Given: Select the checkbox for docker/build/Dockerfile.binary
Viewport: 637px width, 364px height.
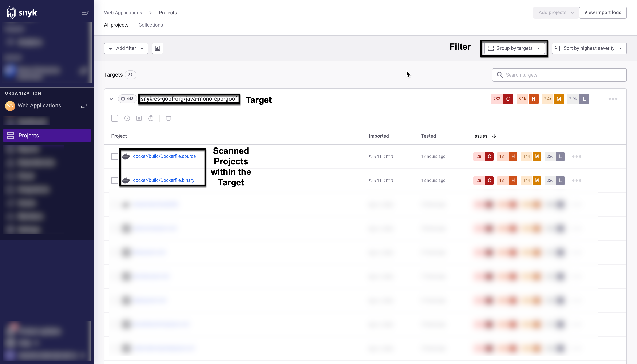Looking at the screenshot, I should click(x=114, y=180).
